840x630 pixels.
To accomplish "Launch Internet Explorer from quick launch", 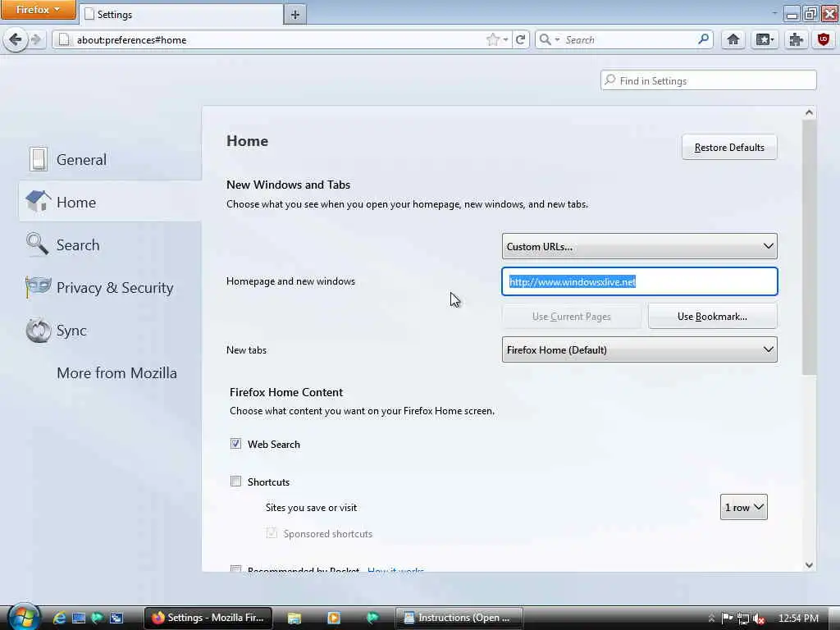I will point(59,618).
